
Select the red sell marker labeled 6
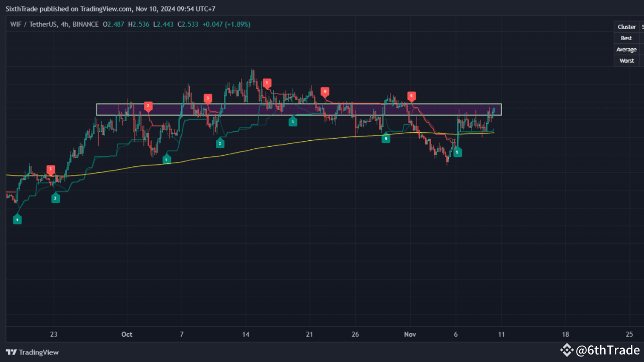click(x=325, y=92)
